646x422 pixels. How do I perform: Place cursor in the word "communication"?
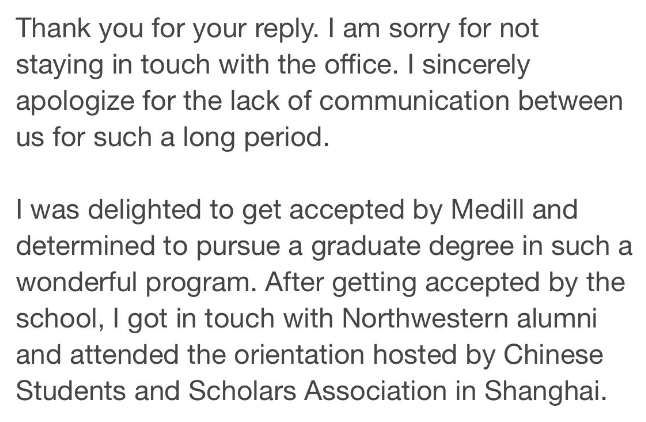click(x=414, y=101)
